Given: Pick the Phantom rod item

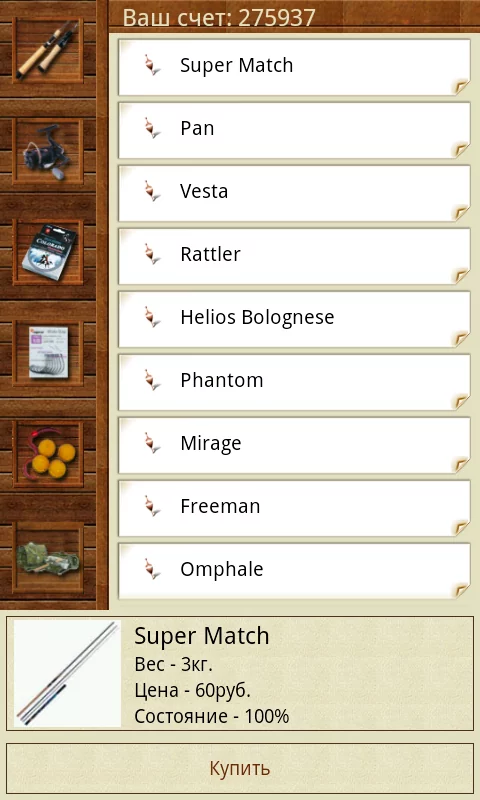Looking at the screenshot, I should coord(294,382).
